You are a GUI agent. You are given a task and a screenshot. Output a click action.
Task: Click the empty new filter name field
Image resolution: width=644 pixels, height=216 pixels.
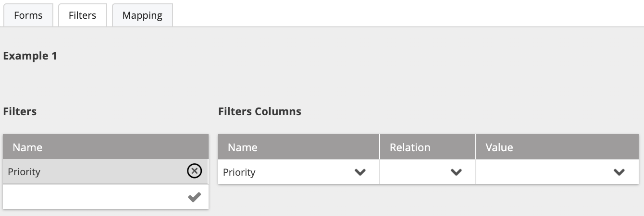point(94,197)
